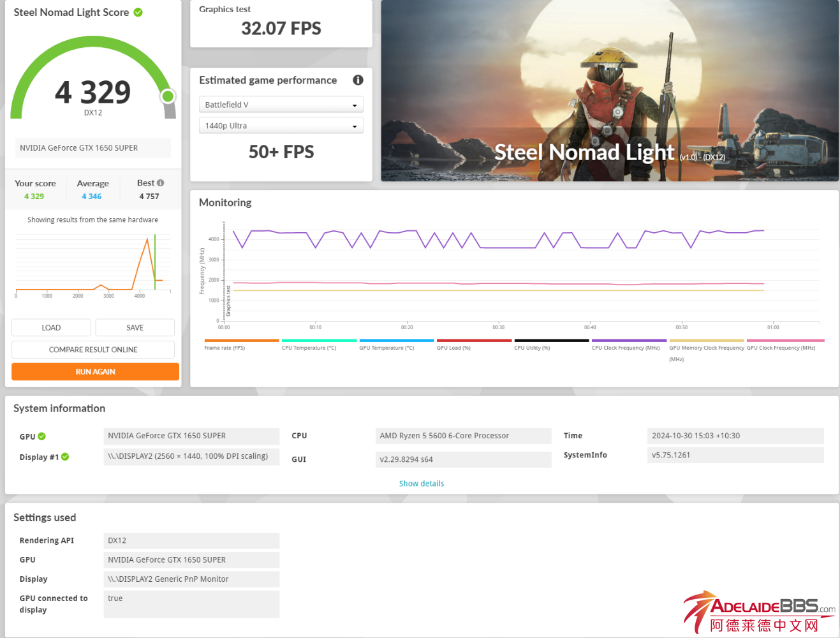Click the green check icon next to Display #1
This screenshot has width=840, height=638.
[x=65, y=457]
